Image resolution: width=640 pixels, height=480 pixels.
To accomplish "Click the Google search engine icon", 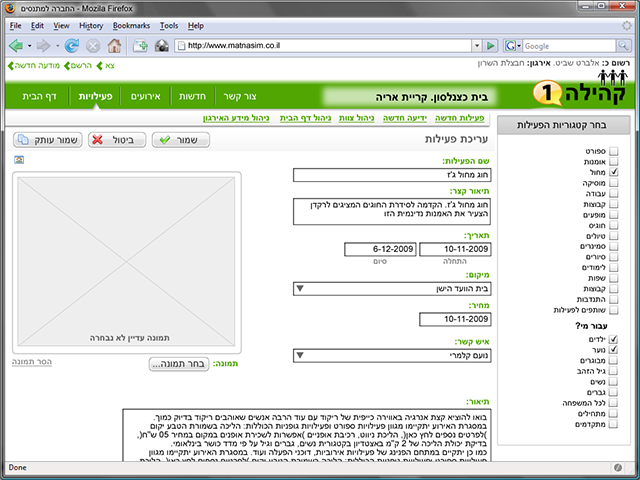I will pyautogui.click(x=510, y=46).
